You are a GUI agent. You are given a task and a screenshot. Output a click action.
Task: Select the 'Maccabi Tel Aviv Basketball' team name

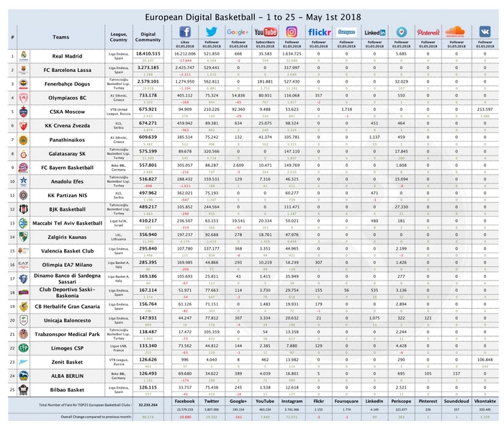tap(67, 223)
